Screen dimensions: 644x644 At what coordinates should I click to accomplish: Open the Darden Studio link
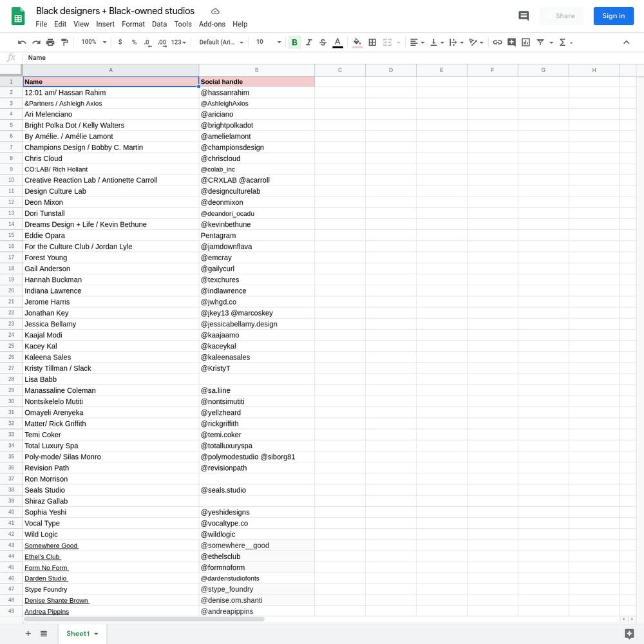(46, 578)
